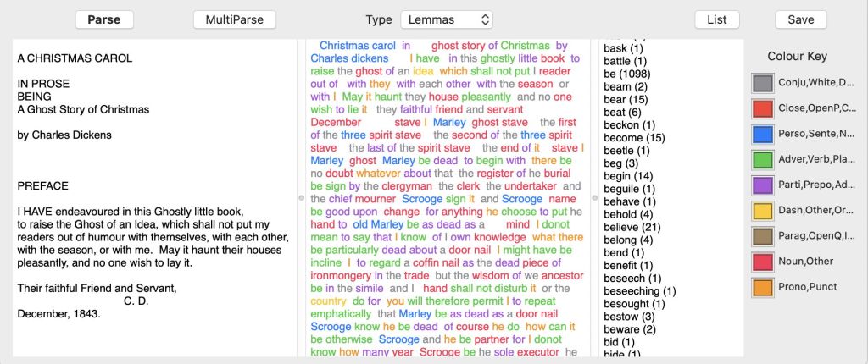This screenshot has height=364, width=868.
Task: Pick the yellow Dash,Other colour swatch
Action: point(763,211)
